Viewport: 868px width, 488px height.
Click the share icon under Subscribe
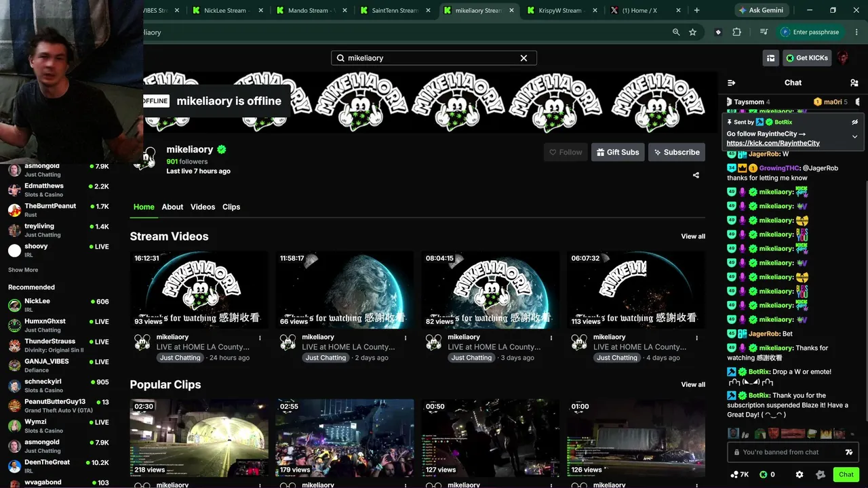(x=696, y=176)
